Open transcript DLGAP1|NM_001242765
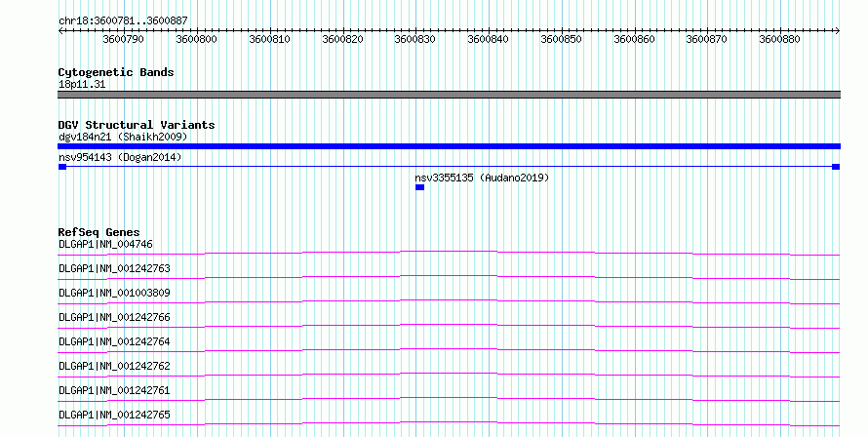868x437 pixels. pos(114,415)
